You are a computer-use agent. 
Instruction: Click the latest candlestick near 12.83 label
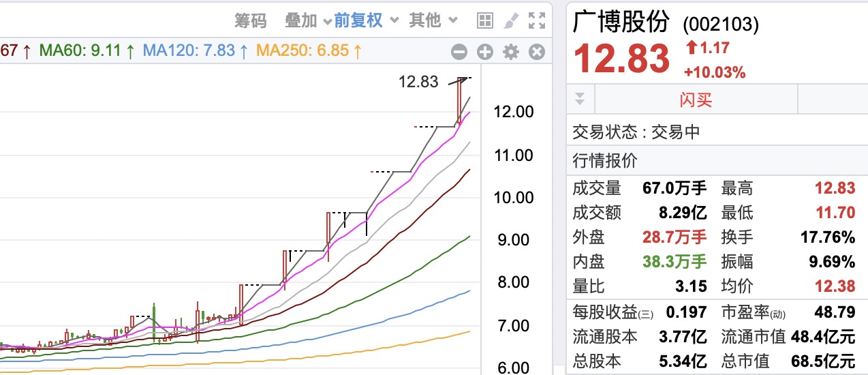(461, 102)
